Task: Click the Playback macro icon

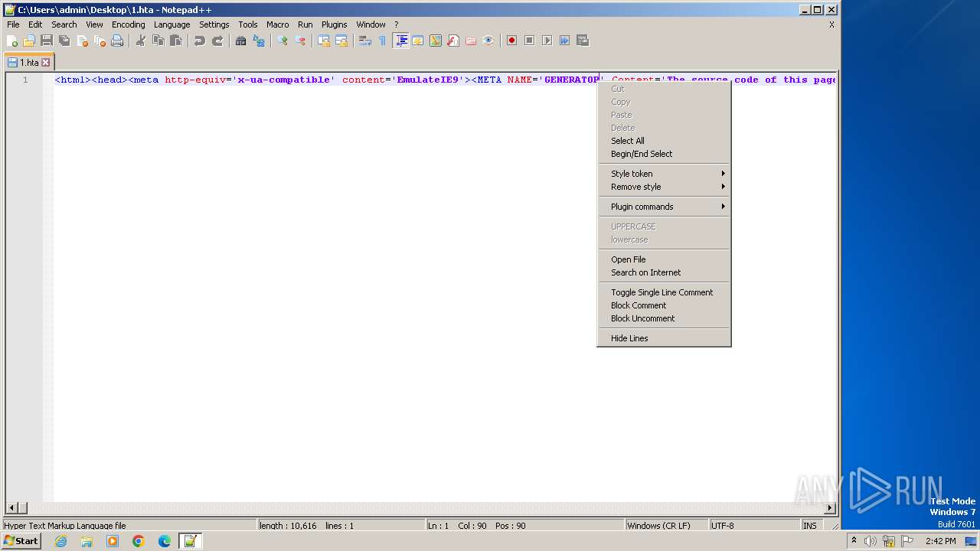Action: (x=547, y=41)
